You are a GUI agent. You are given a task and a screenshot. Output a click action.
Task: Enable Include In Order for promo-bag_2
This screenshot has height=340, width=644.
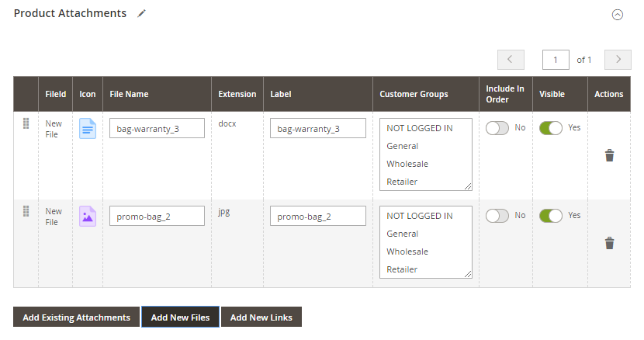click(x=497, y=216)
